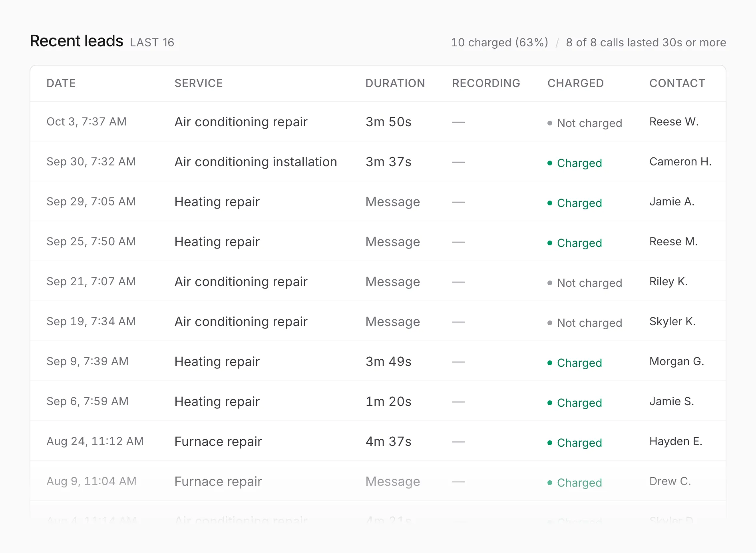Click Charged status for Hayden E.
This screenshot has width=756, height=553.
(x=575, y=443)
